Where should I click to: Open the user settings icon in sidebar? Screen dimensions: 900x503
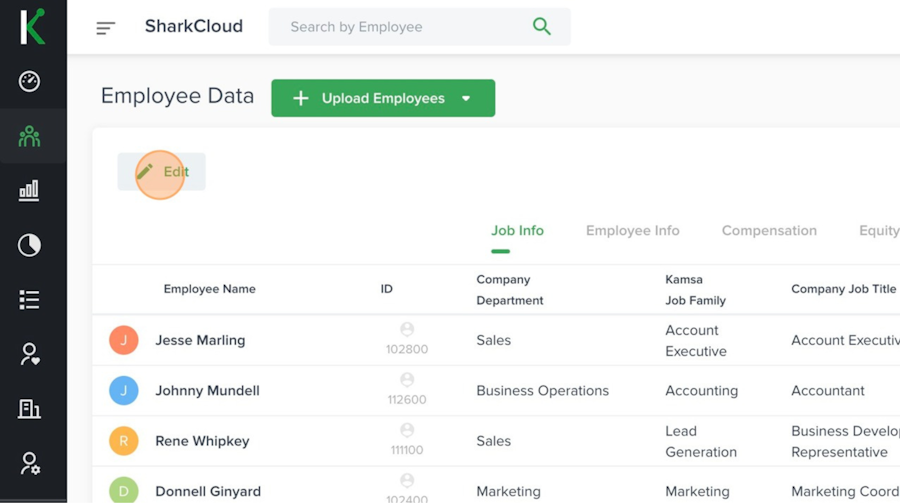coord(30,463)
